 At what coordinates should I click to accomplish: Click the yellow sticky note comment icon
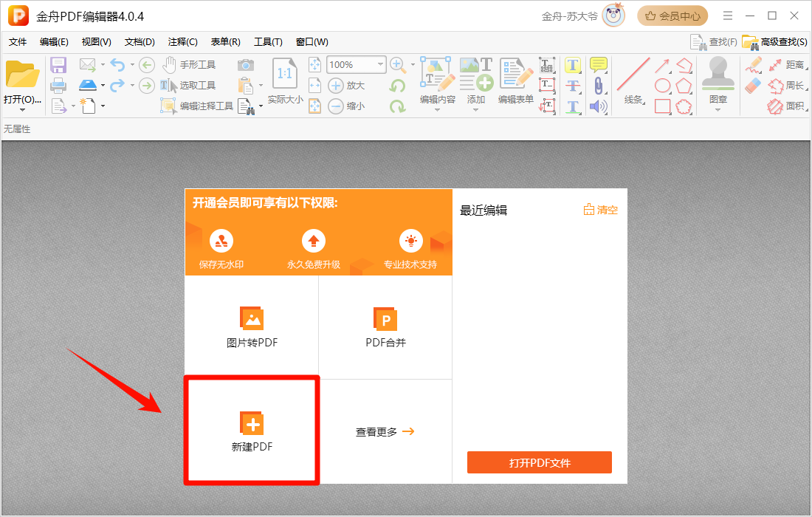point(598,65)
